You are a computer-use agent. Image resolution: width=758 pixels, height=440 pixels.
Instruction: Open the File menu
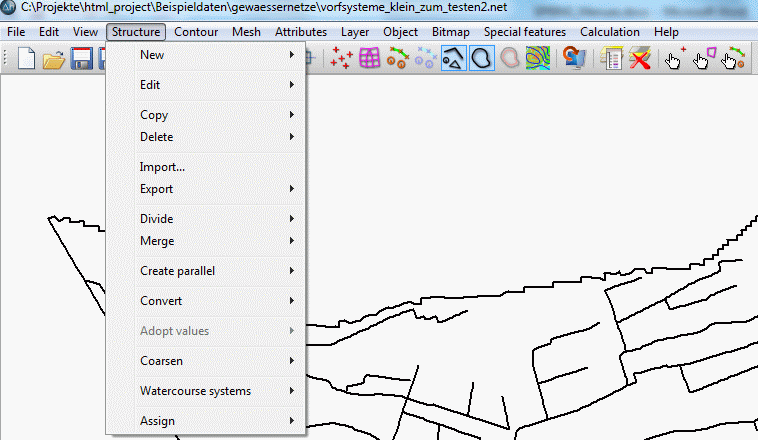[16, 32]
